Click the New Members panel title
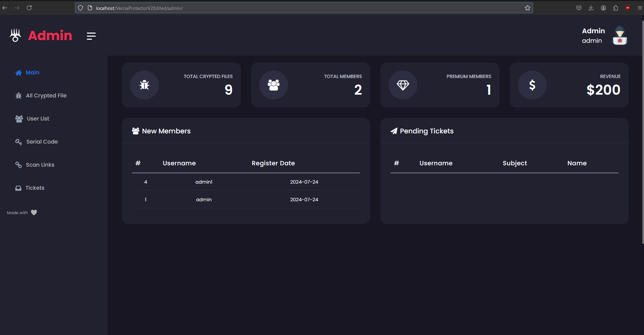 coord(166,131)
